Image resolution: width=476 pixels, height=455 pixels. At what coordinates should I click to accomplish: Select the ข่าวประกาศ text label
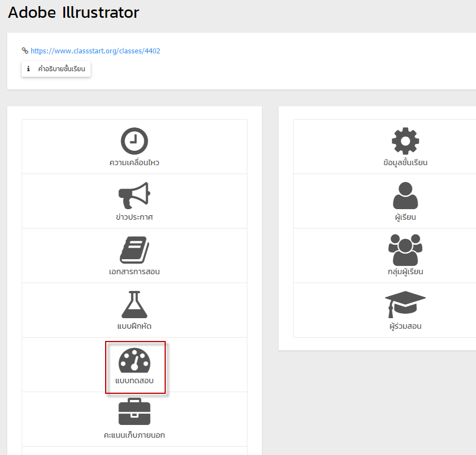coord(134,217)
